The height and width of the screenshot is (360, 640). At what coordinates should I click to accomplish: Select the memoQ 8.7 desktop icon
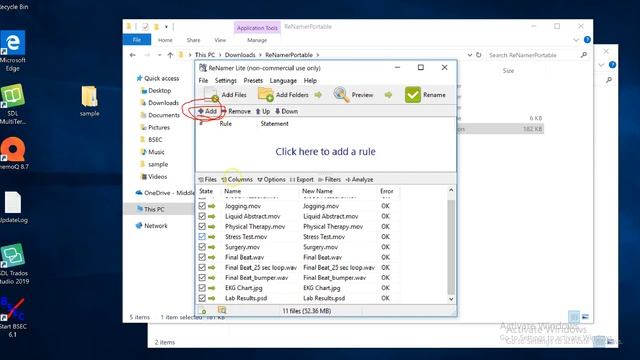13,154
